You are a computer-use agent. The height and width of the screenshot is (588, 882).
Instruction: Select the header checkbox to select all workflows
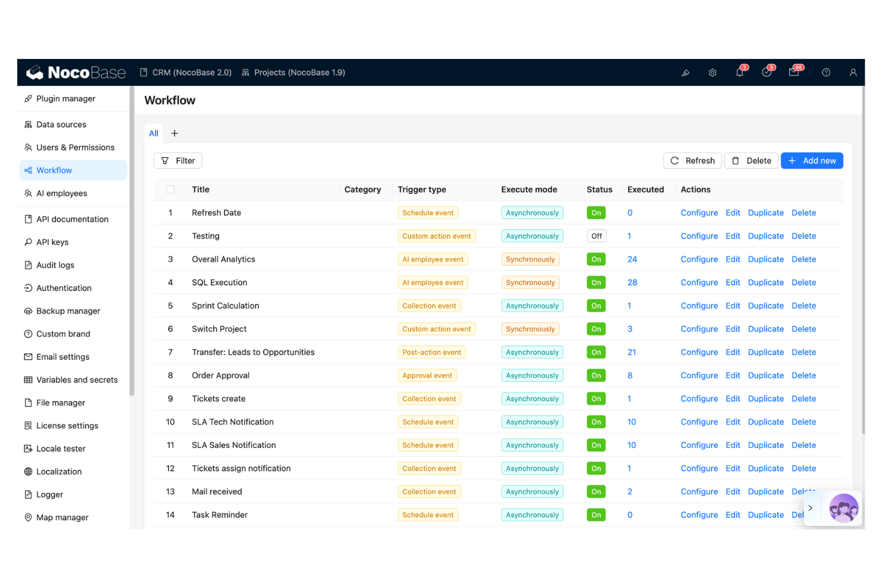pyautogui.click(x=170, y=189)
